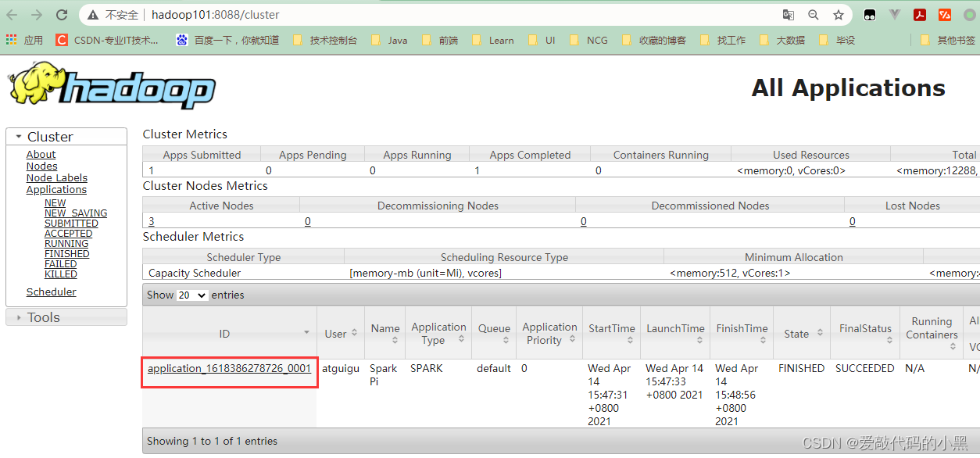This screenshot has height=458, width=980.
Task: Open the Learn bookmark folder
Action: coord(492,40)
